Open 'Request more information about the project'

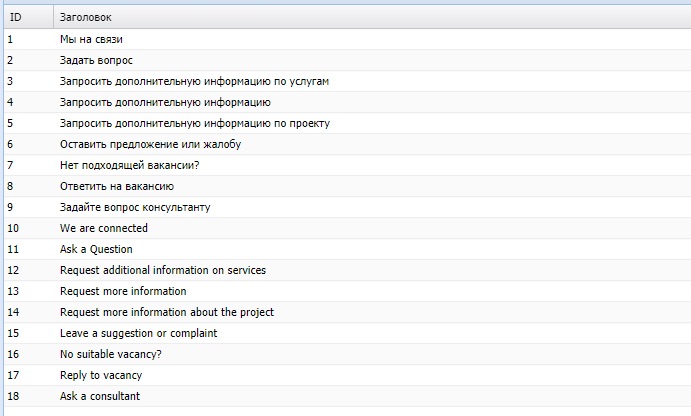(x=167, y=312)
